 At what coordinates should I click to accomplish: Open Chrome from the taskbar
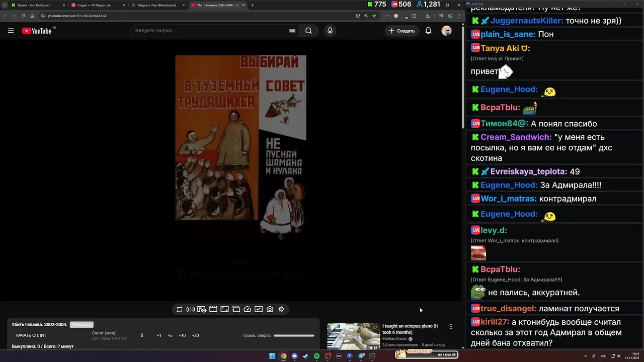[x=283, y=356]
